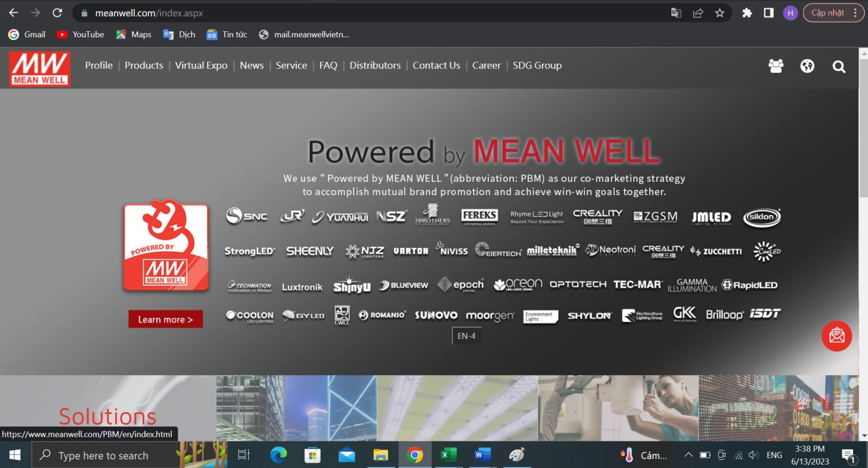Screen dimensions: 868x468
Task: Open the Distributors menu item
Action: pos(375,65)
